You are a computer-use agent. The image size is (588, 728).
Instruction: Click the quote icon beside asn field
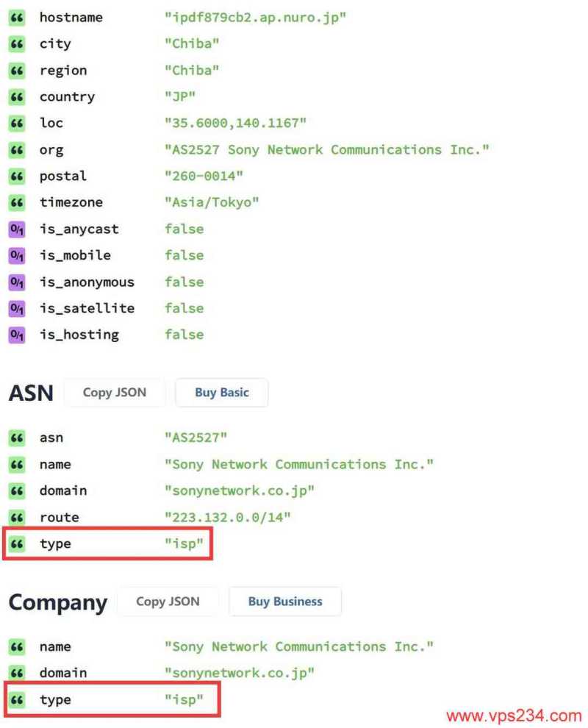point(16,438)
